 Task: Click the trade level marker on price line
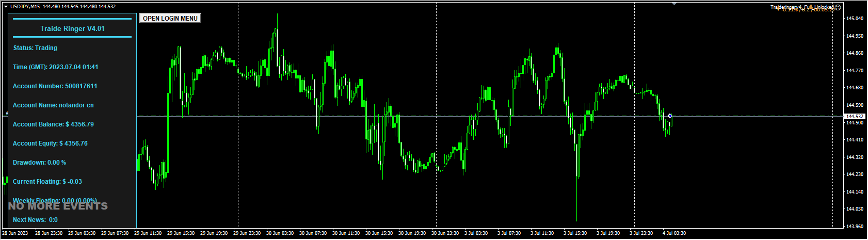click(670, 116)
